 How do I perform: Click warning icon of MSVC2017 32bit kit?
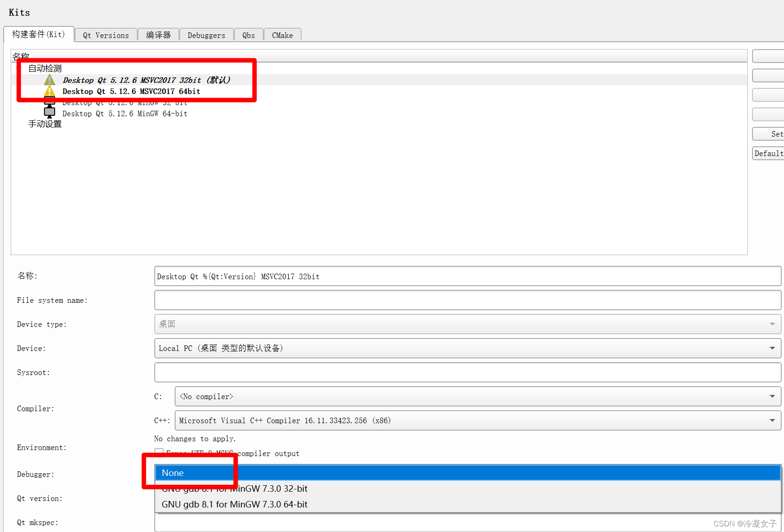pyautogui.click(x=50, y=80)
